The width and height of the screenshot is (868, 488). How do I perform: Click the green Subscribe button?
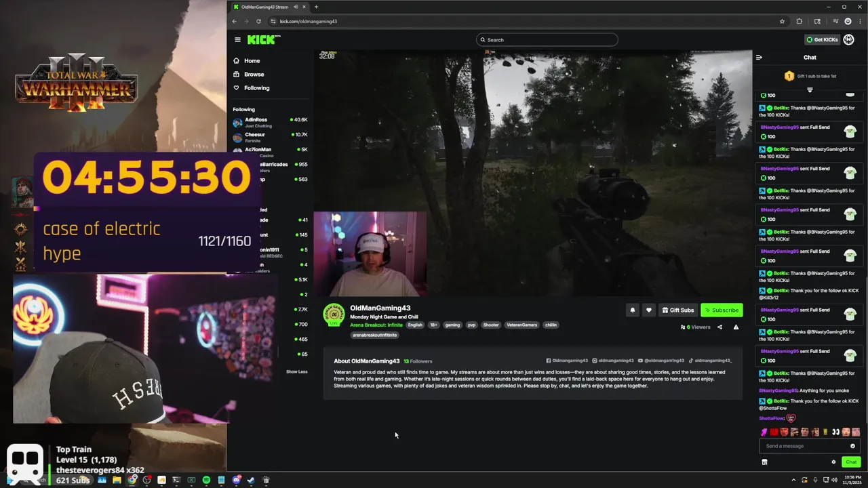(722, 310)
